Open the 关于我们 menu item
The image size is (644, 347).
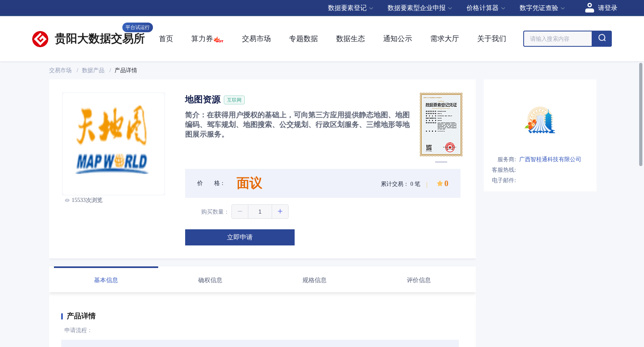tap(492, 39)
